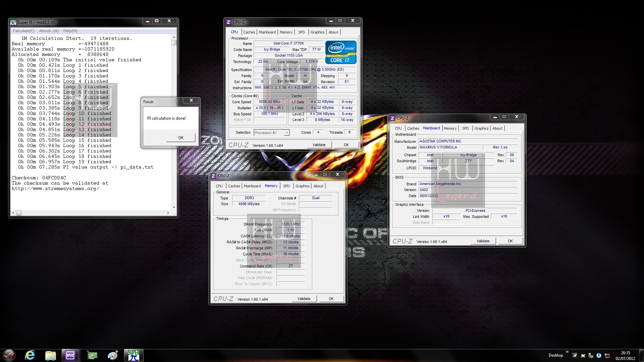Click Super PI horizontal scrollbar right arrow
This screenshot has width=644, height=362.
click(x=168, y=213)
